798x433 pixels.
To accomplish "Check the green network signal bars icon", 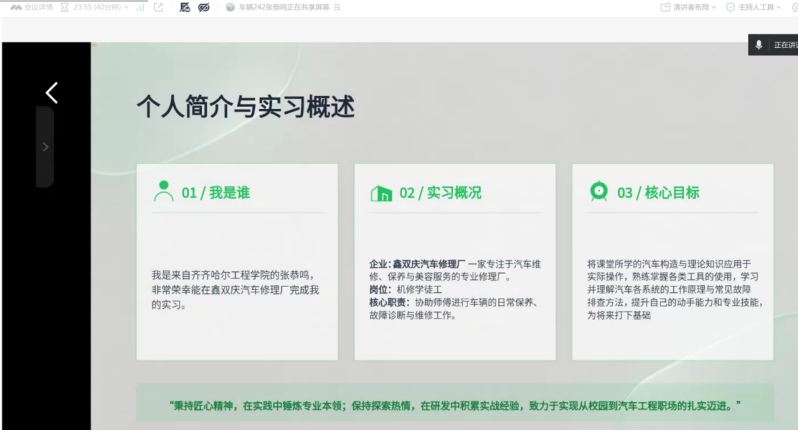I will pyautogui.click(x=140, y=8).
